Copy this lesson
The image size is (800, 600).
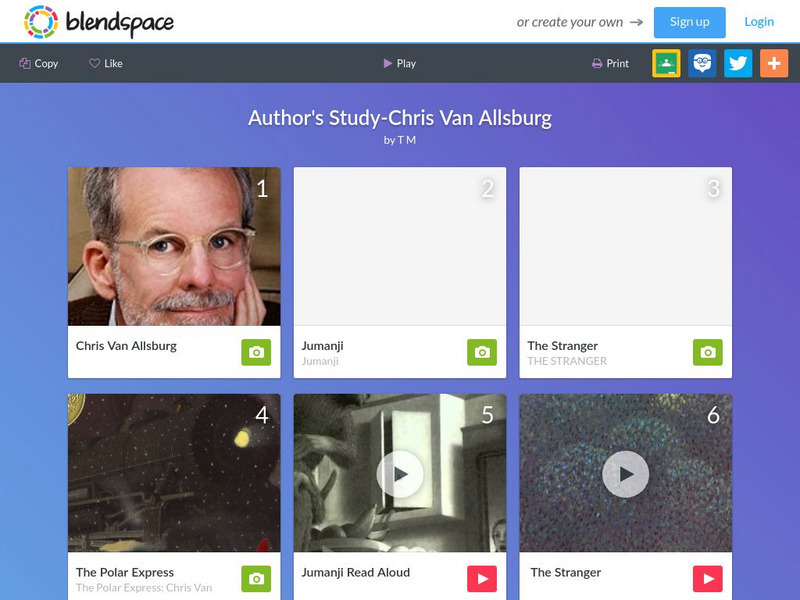click(x=39, y=63)
